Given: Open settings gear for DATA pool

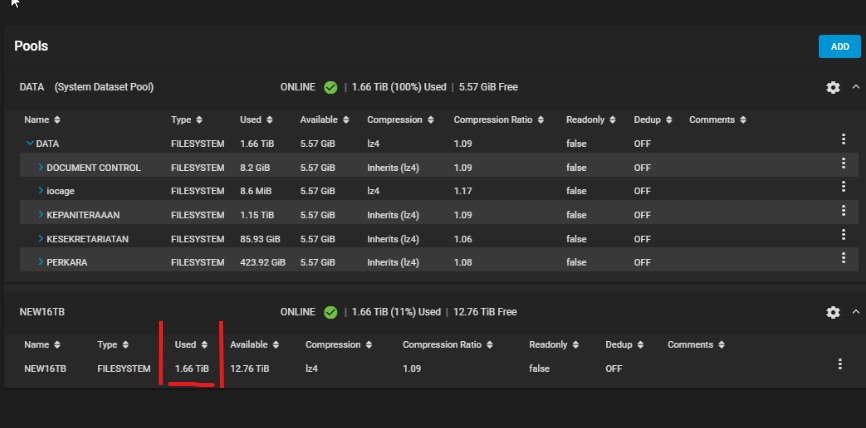Looking at the screenshot, I should point(832,88).
